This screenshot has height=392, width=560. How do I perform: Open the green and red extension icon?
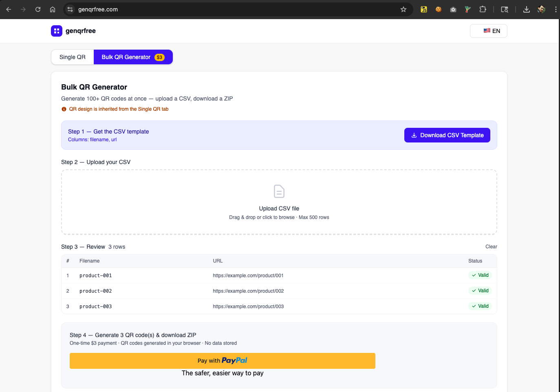(x=468, y=9)
